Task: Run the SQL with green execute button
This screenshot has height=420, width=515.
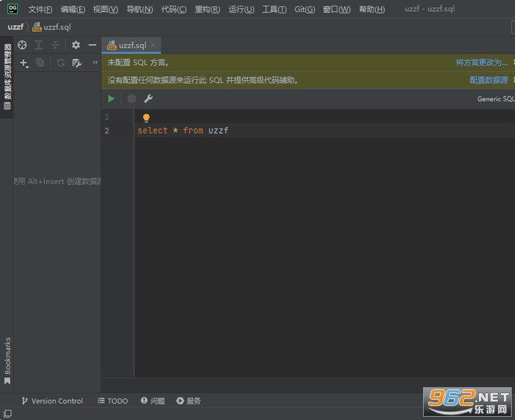Action: coord(111,98)
